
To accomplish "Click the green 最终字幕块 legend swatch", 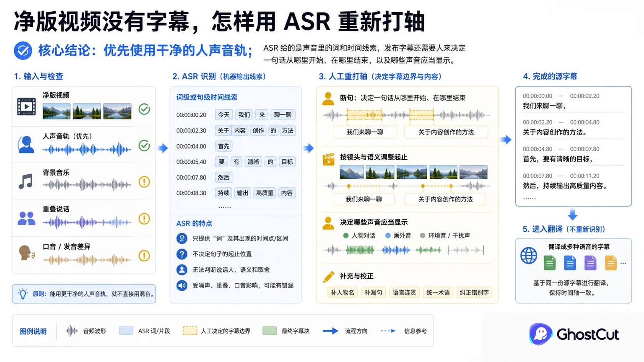I will click(270, 331).
